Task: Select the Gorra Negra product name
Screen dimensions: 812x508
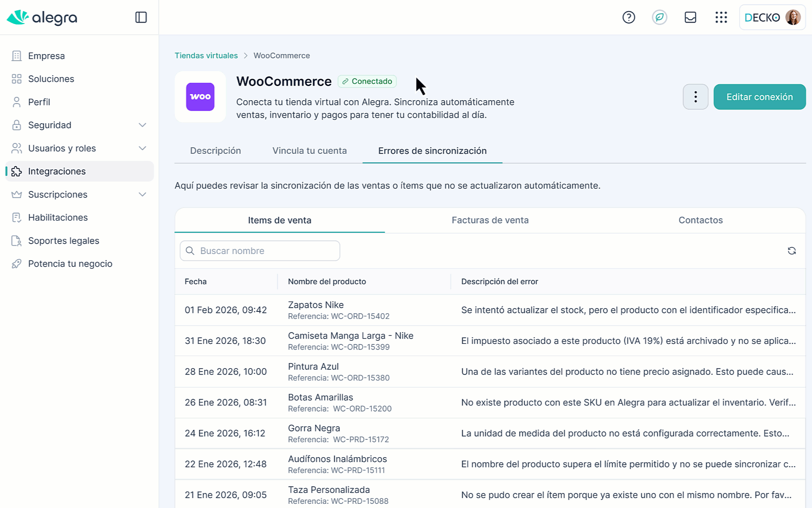Action: (314, 428)
